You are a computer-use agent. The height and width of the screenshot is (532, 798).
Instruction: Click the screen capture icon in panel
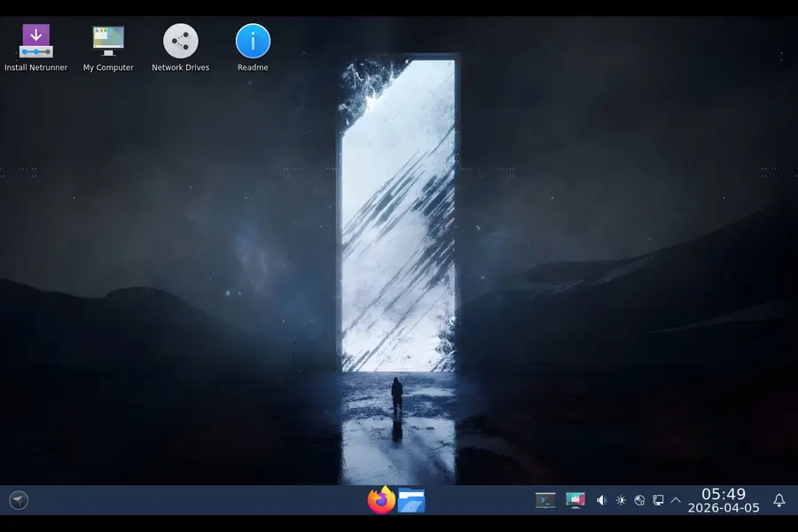pos(575,500)
